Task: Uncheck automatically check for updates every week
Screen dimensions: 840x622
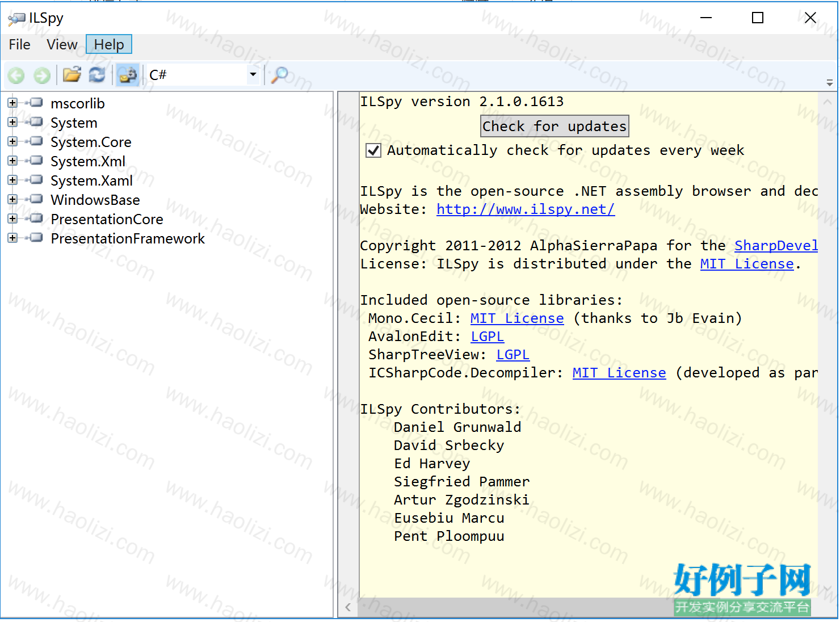Action: coord(373,150)
